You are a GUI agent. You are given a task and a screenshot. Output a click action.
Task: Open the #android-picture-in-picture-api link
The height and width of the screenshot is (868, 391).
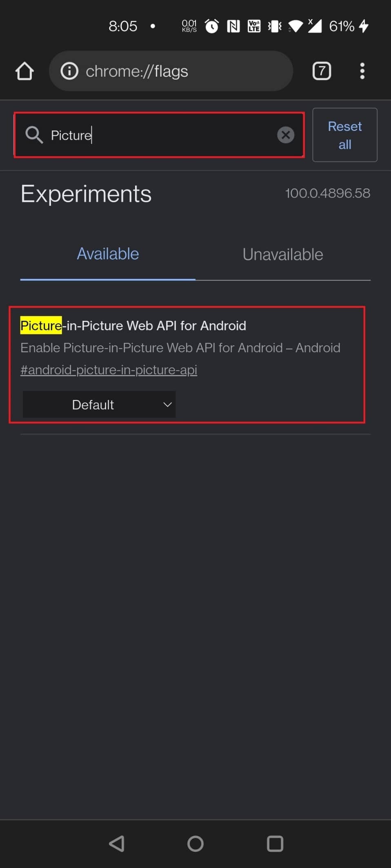pyautogui.click(x=109, y=370)
